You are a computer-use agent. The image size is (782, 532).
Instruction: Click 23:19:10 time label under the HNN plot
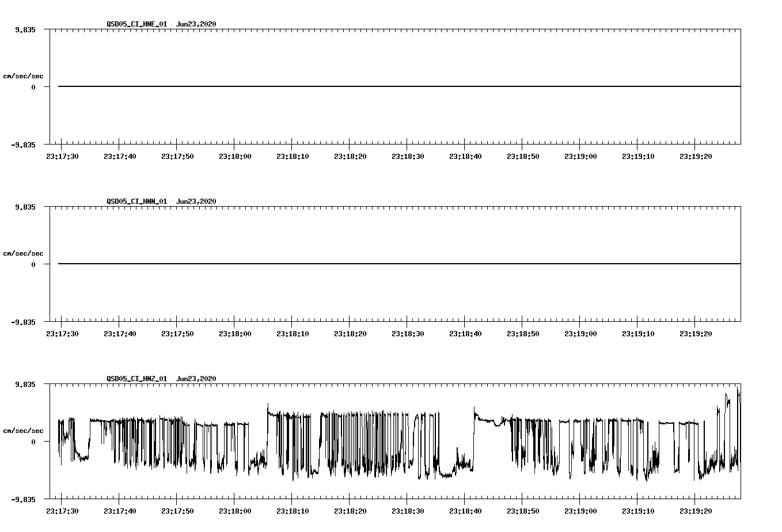point(638,333)
